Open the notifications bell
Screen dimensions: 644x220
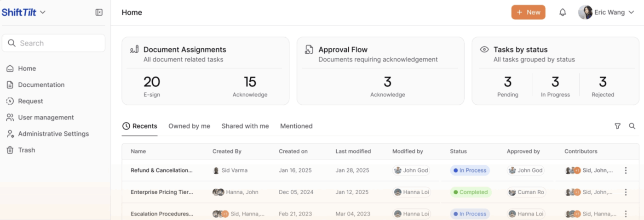[563, 12]
